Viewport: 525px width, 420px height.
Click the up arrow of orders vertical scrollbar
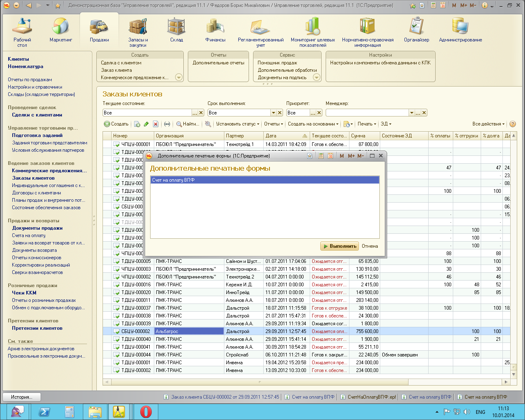pos(514,135)
